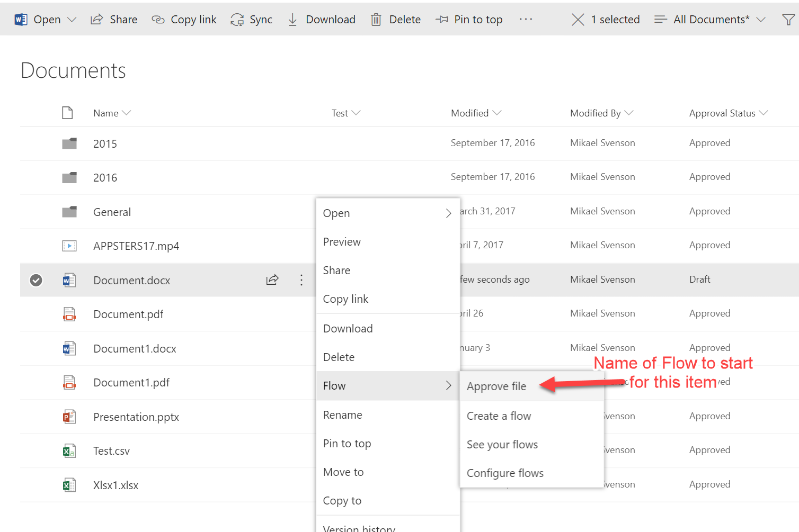The height and width of the screenshot is (532, 799).
Task: Open the Presentation.pptx file link
Action: coord(136,417)
